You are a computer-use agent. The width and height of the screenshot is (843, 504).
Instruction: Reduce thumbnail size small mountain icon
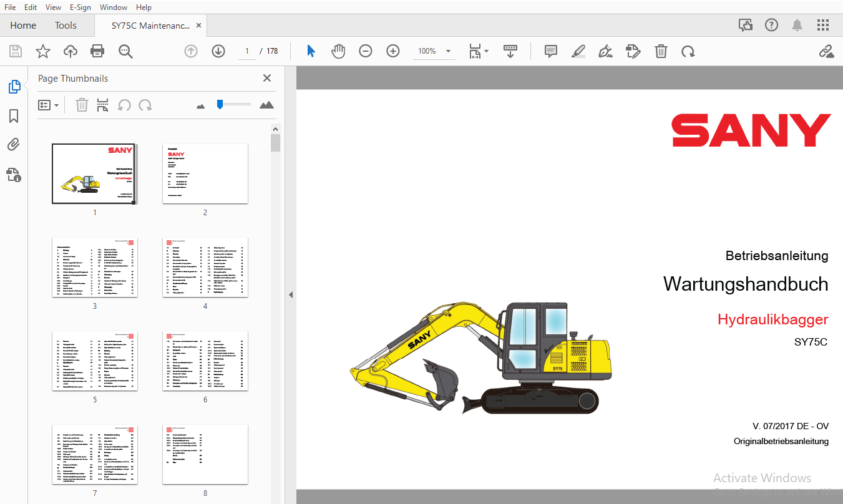(x=200, y=107)
